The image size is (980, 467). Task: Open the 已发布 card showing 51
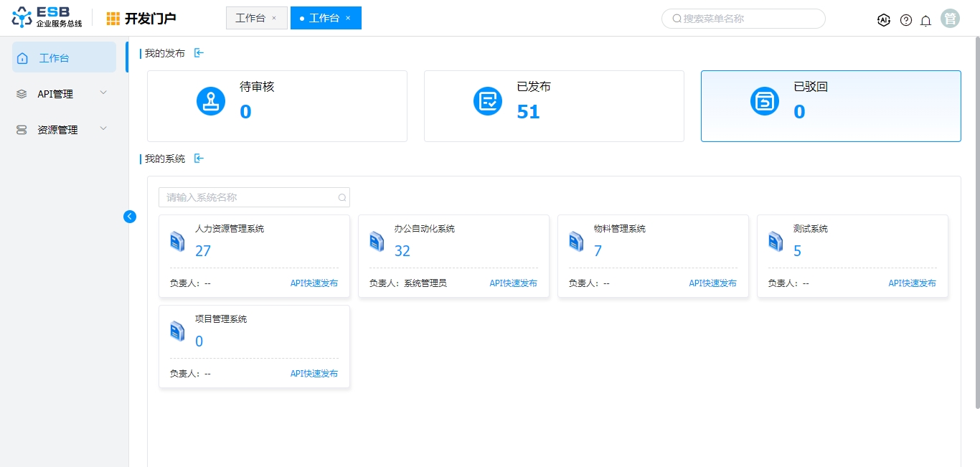pos(554,106)
